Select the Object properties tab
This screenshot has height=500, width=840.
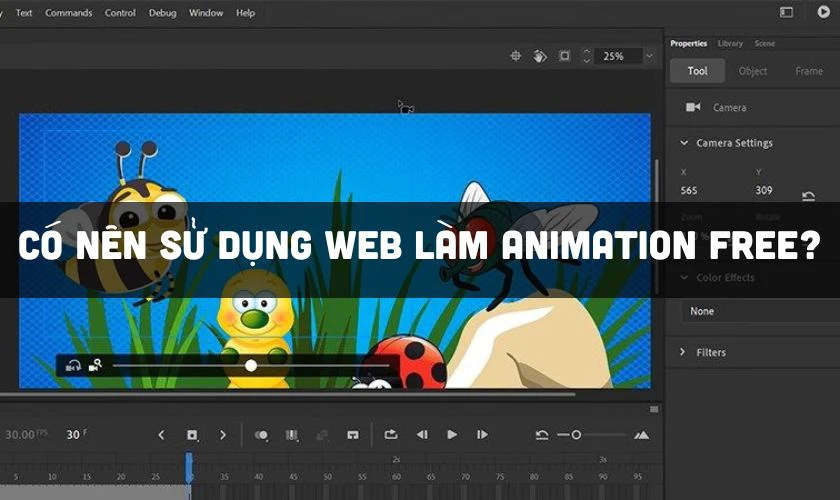[x=753, y=71]
